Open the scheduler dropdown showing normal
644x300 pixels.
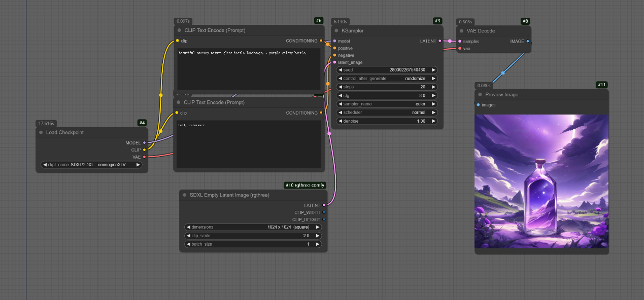387,113
